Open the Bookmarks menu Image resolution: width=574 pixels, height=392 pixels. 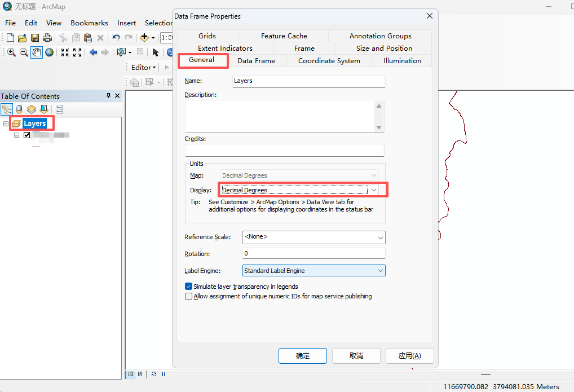point(89,23)
